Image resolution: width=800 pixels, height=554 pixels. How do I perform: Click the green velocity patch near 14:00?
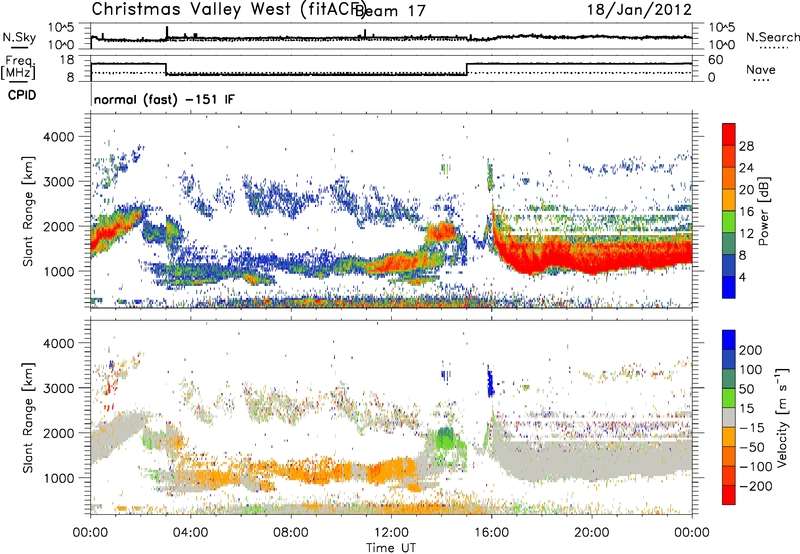[x=445, y=439]
